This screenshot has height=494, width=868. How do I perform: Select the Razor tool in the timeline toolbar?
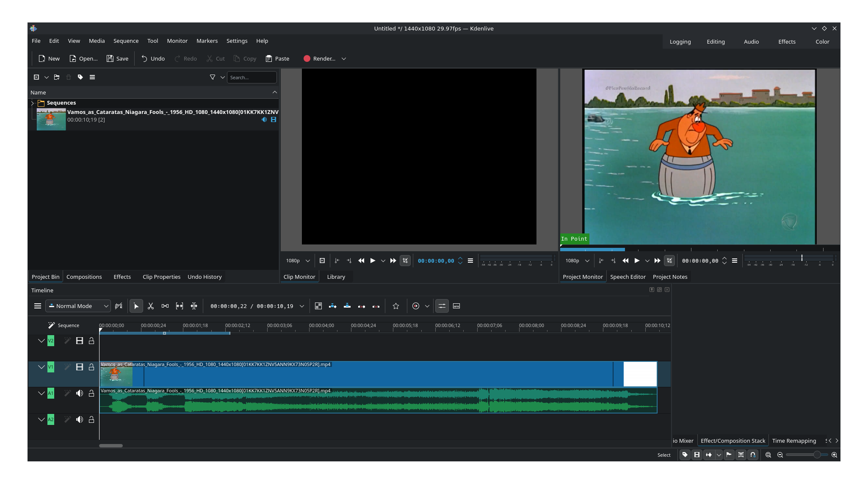(x=151, y=306)
